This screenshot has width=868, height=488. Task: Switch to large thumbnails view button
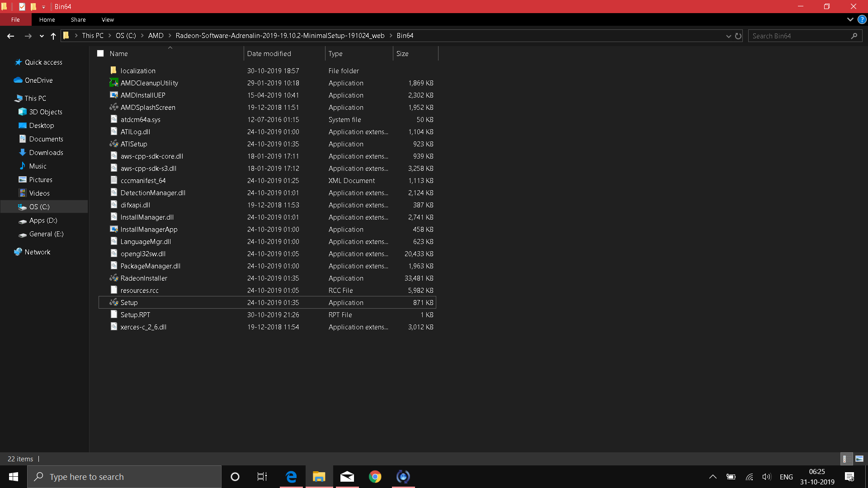[859, 459]
